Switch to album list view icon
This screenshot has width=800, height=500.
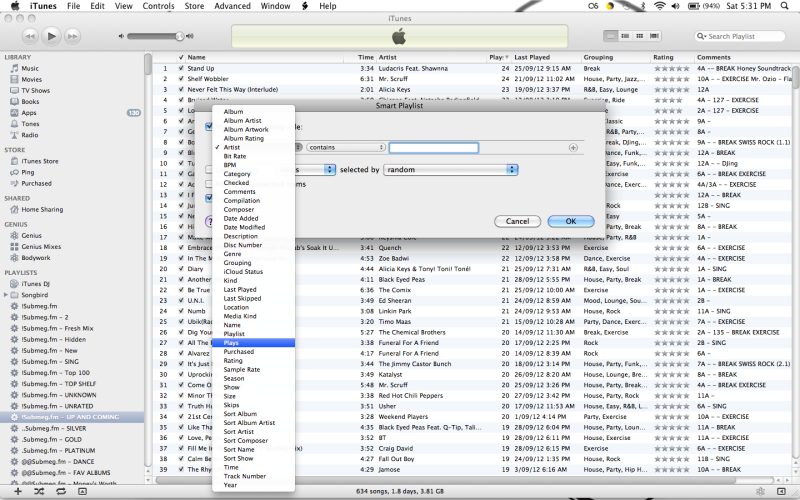625,36
